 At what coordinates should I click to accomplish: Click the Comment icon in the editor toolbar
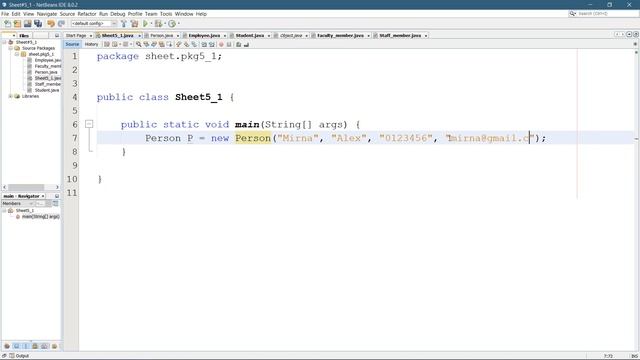pos(239,44)
